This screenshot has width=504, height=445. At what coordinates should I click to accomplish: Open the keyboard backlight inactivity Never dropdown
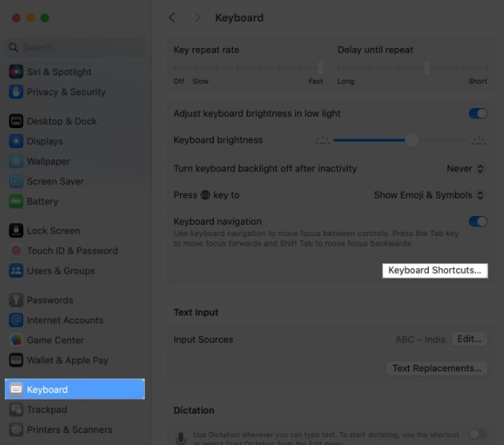tap(466, 169)
